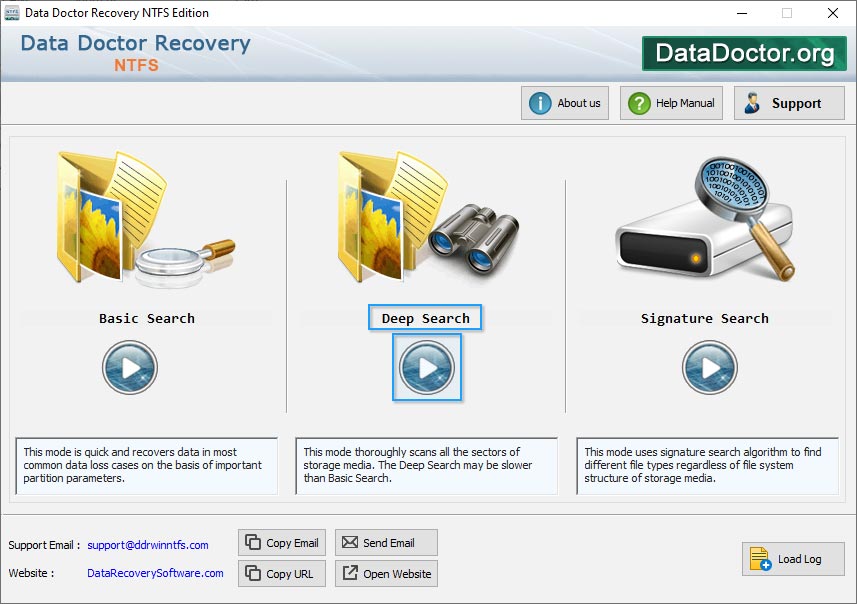Click the NTFS app icon in title bar
The width and height of the screenshot is (857, 604).
(x=12, y=13)
